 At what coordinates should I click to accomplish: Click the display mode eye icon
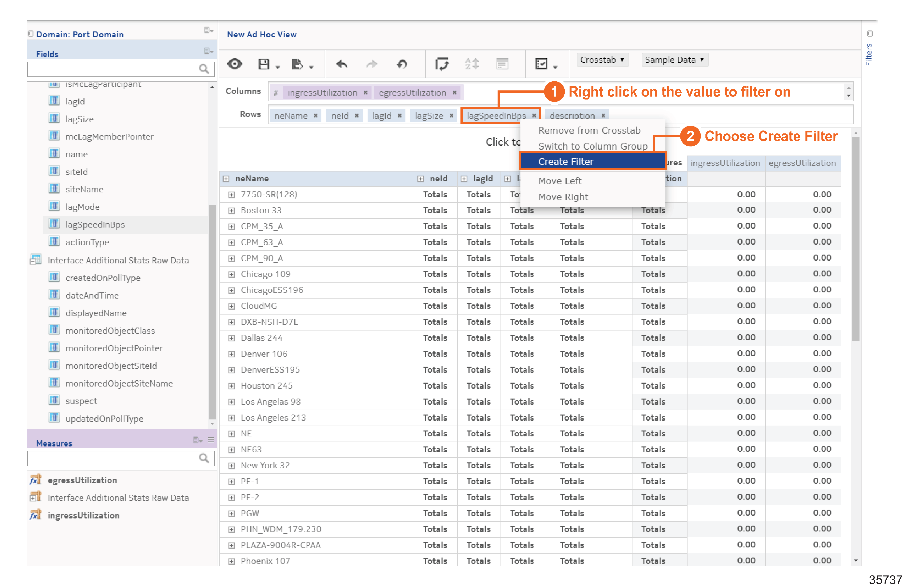click(234, 64)
